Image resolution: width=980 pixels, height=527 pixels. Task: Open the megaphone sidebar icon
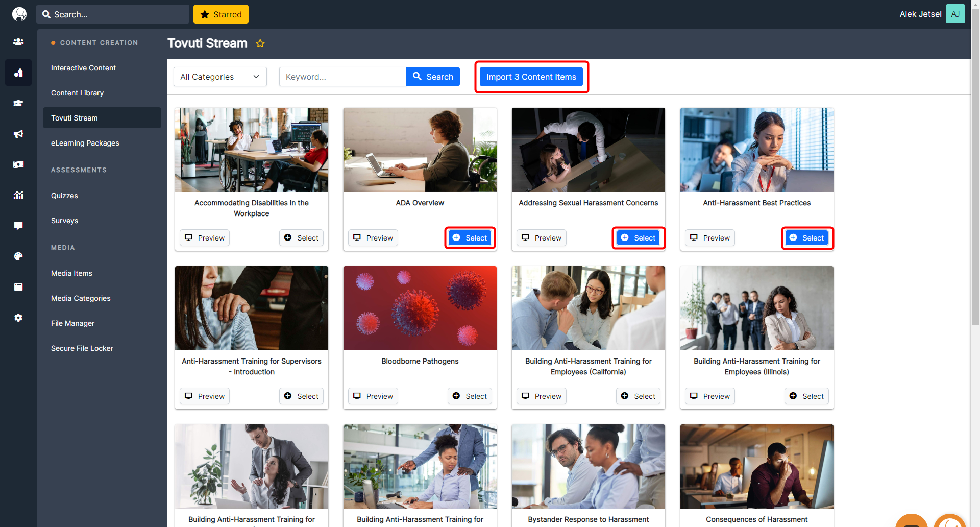click(x=18, y=134)
